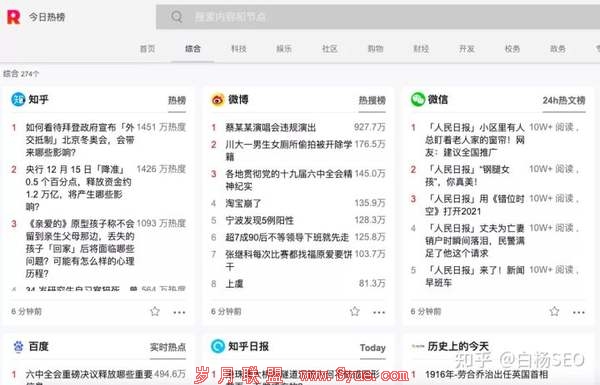The image size is (600, 385).
Task: Select 热搜榜 tab on 微博 card
Action: pos(372,100)
